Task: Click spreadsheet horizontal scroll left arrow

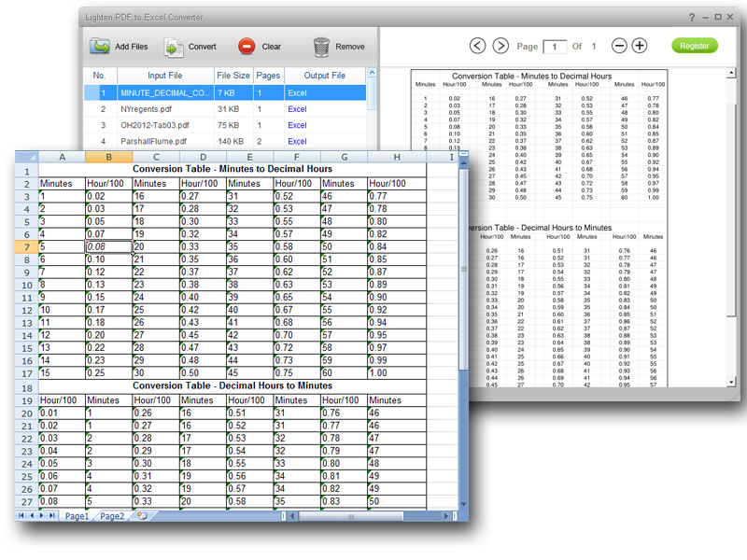Action: click(292, 516)
